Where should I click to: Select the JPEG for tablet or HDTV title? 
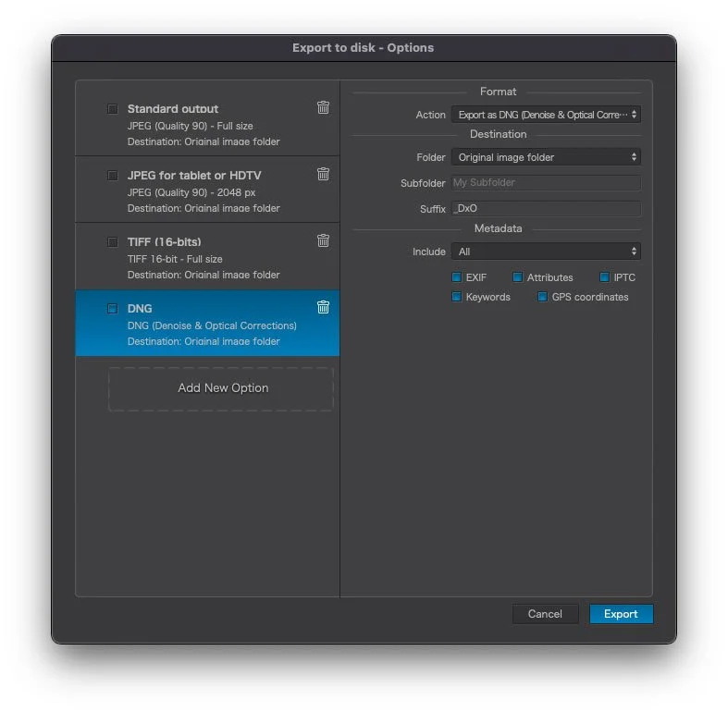point(194,176)
